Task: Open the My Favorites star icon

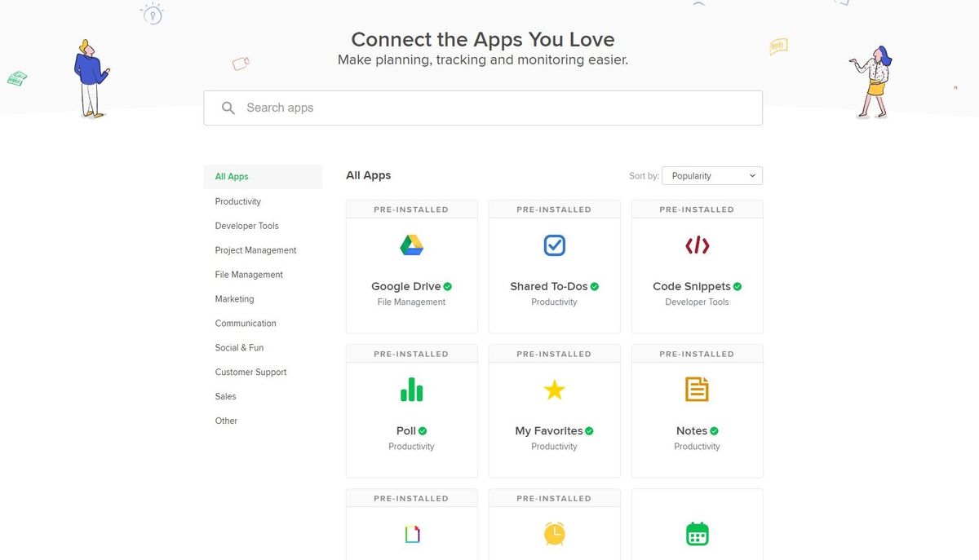Action: pos(554,390)
